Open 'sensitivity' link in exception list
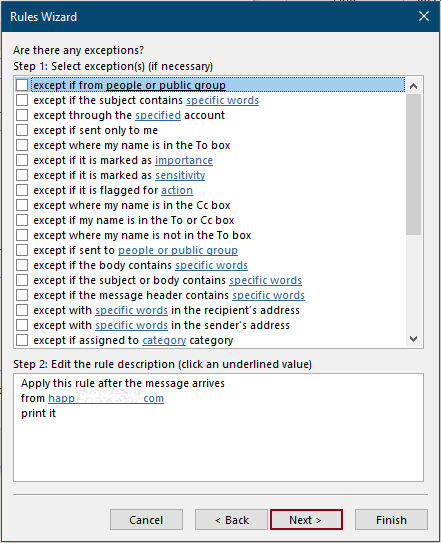The width and height of the screenshot is (441, 543). (x=180, y=175)
